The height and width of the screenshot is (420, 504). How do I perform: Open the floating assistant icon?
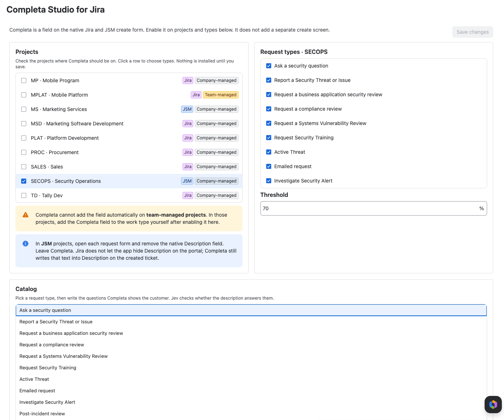click(x=493, y=405)
